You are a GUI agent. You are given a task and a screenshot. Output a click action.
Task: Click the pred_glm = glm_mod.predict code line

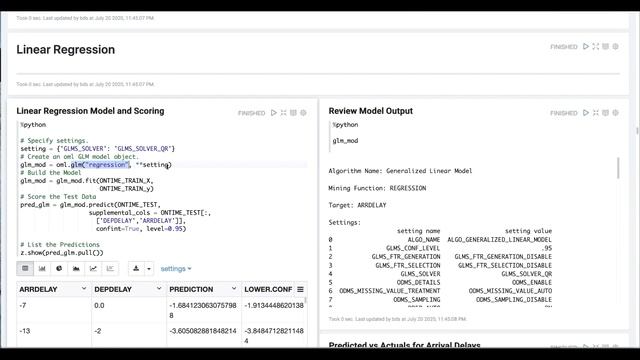[91, 204]
